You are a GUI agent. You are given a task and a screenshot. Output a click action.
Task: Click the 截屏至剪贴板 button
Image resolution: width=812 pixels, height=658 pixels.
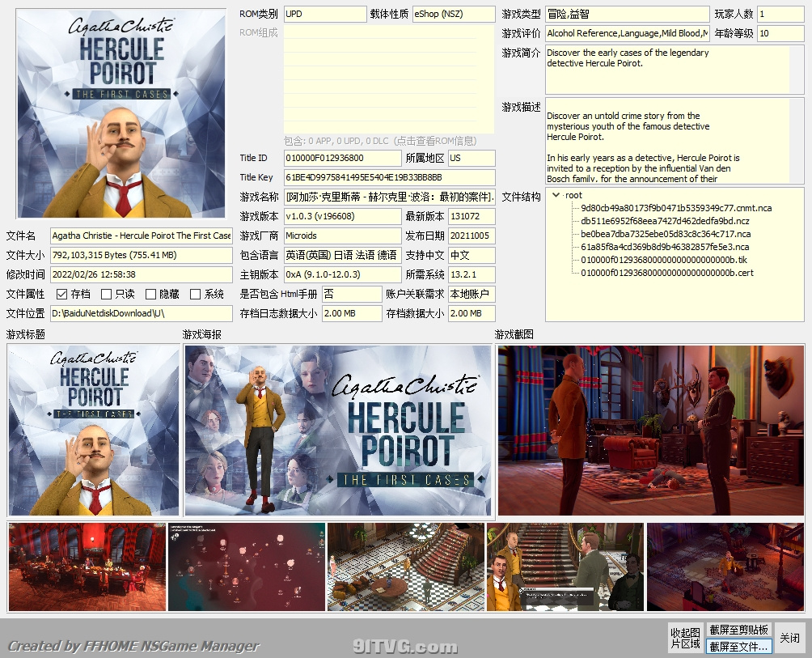(x=739, y=630)
